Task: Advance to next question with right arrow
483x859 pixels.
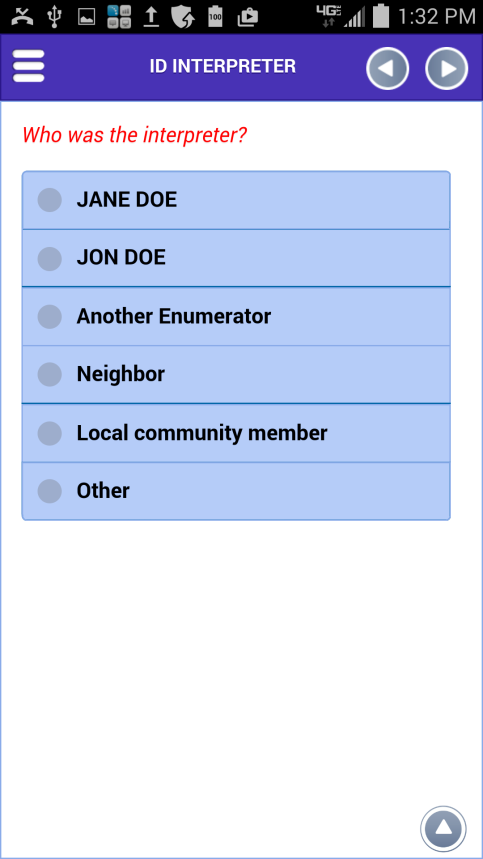Action: pyautogui.click(x=446, y=68)
